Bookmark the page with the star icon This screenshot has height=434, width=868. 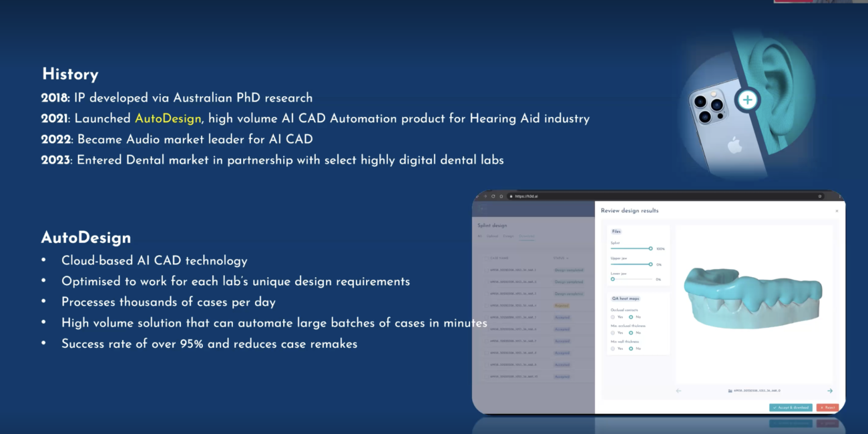tap(819, 196)
